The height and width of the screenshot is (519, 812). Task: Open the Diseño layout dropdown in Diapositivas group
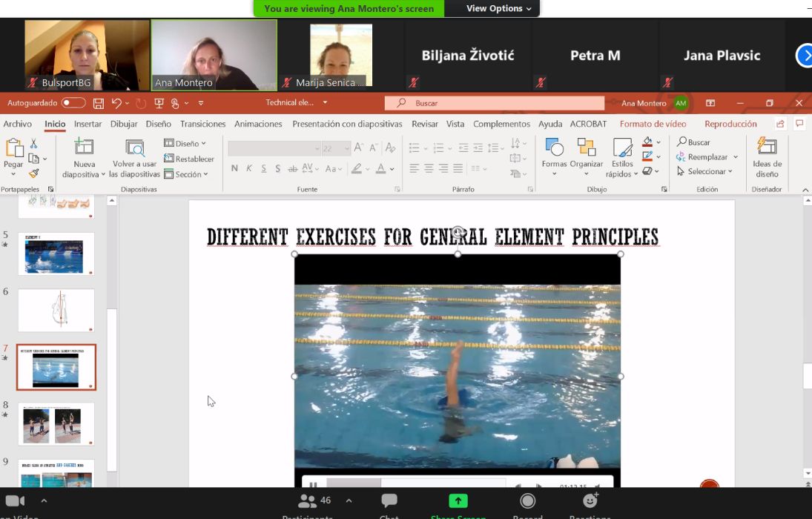[x=185, y=144]
